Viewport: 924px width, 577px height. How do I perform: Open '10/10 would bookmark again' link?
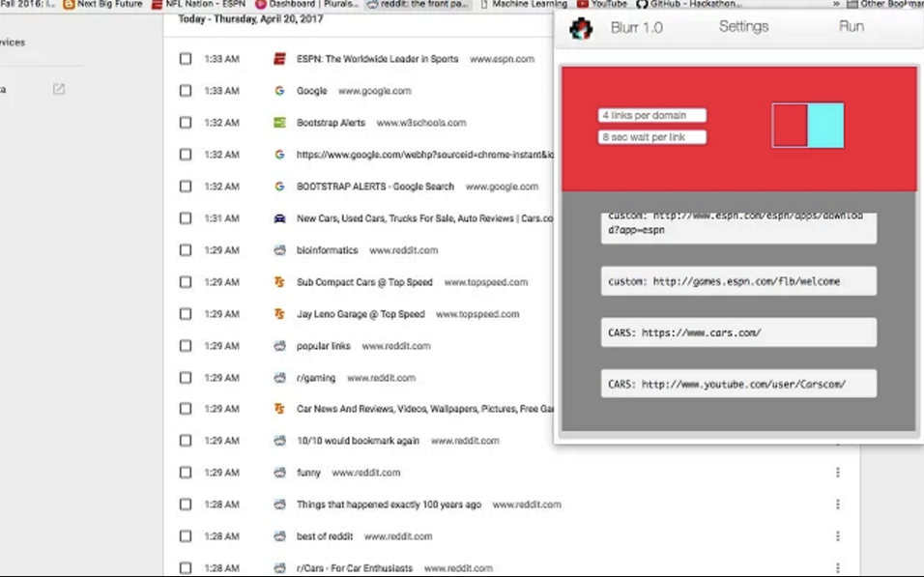coord(358,441)
